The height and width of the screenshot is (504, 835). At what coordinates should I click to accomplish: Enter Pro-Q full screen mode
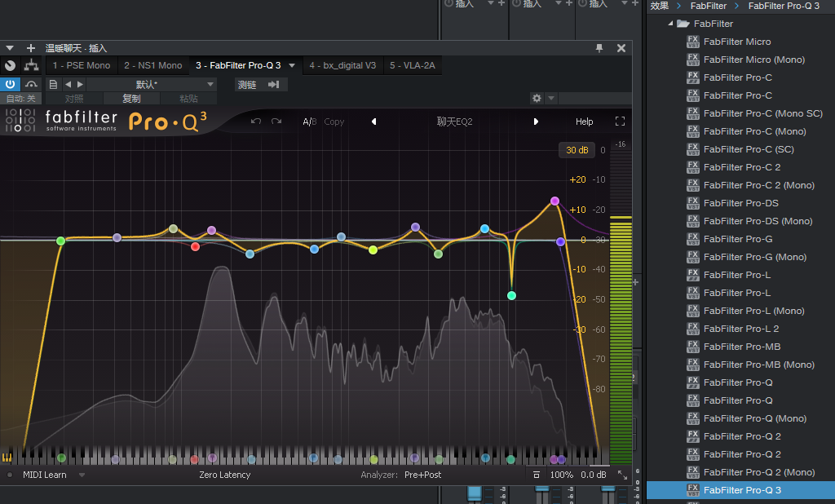point(620,122)
